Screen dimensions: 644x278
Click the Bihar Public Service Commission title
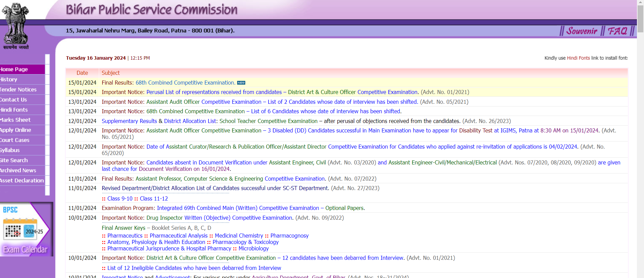coord(152,10)
